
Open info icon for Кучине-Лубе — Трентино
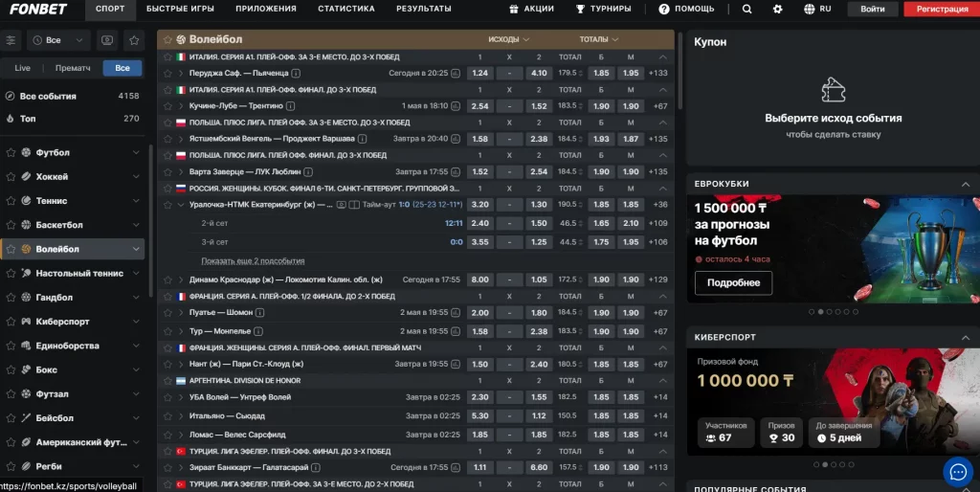click(290, 106)
